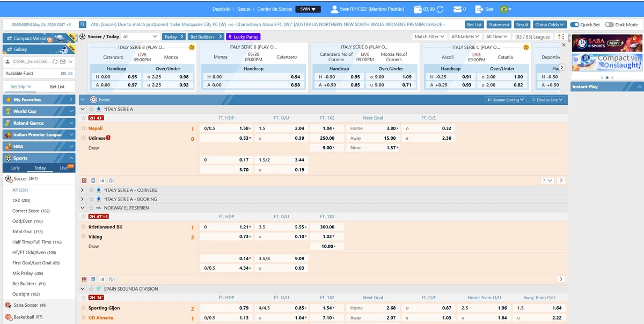
Task: Click the Depósito link
Action: tap(222, 9)
